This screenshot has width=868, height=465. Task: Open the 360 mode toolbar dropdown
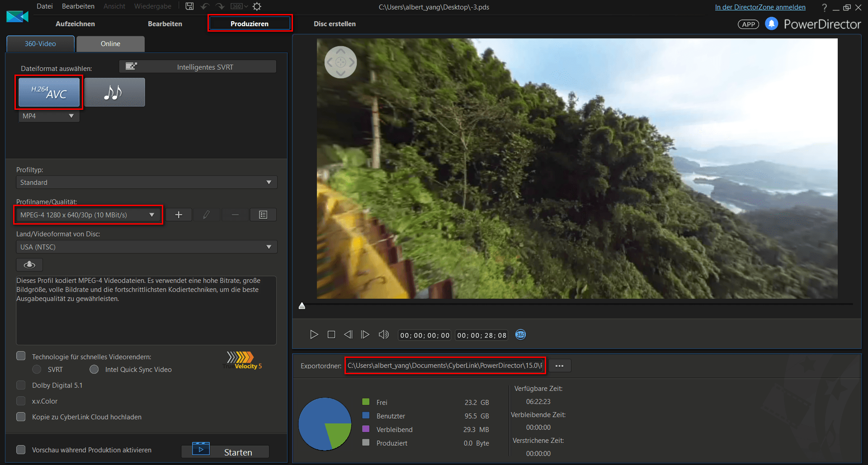[239, 6]
